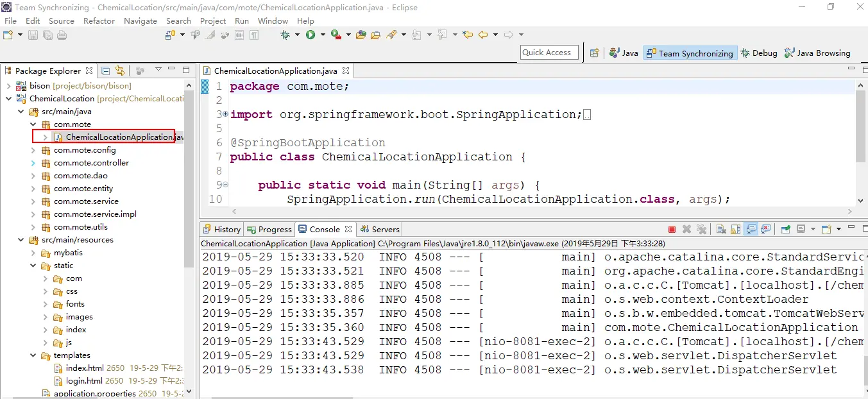The image size is (868, 399).
Task: Switch to the Servers tab
Action: click(380, 229)
